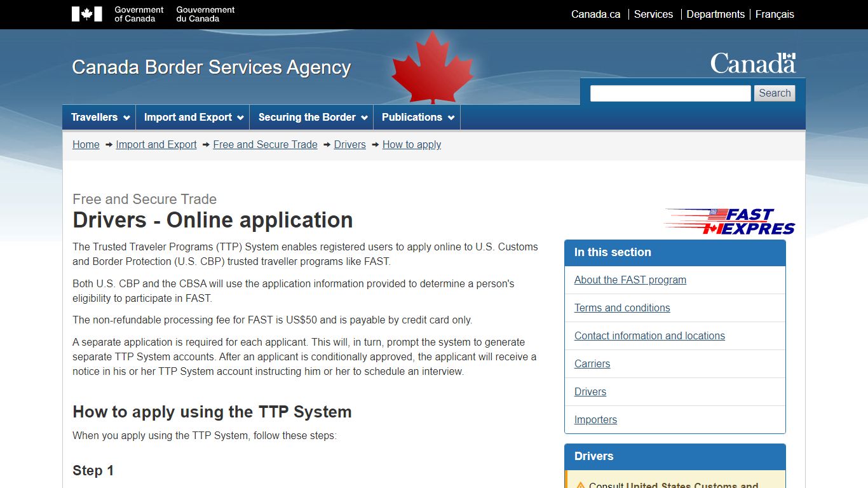
Task: Open Drivers breadcrumb link
Action: [x=350, y=145]
